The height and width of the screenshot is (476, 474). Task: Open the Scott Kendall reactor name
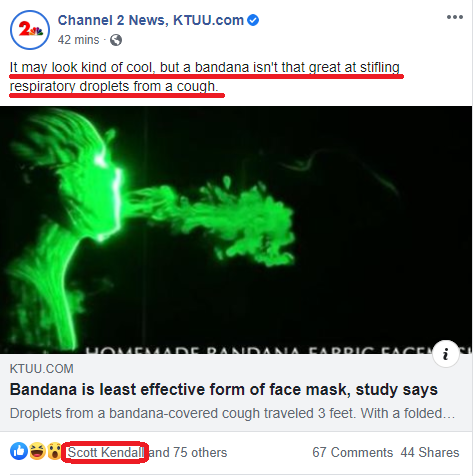pos(106,452)
